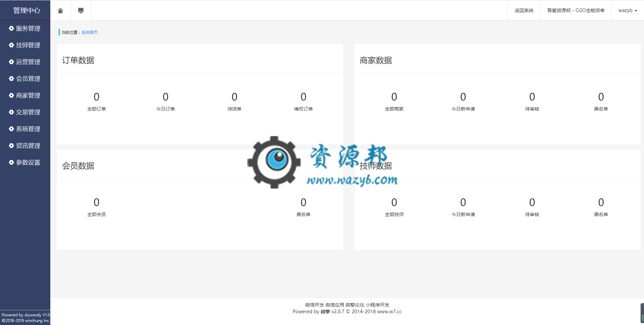
Task: Expand the wazyb user dropdown
Action: click(628, 10)
